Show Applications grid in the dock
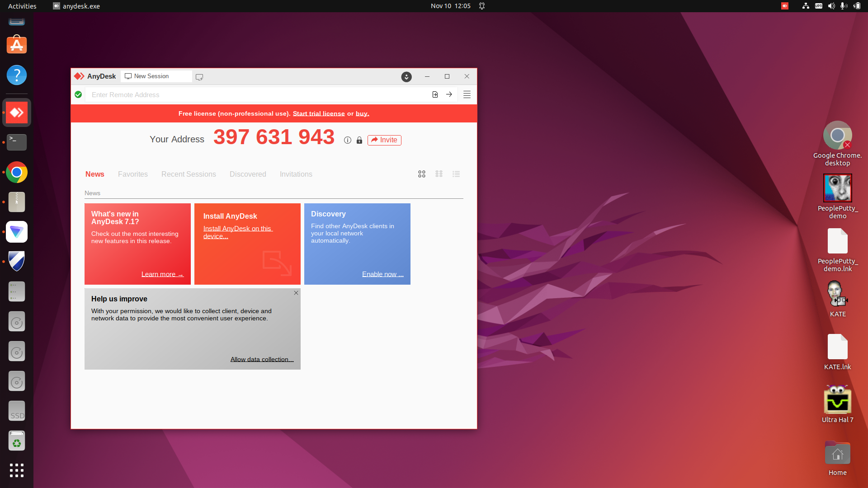 click(17, 470)
